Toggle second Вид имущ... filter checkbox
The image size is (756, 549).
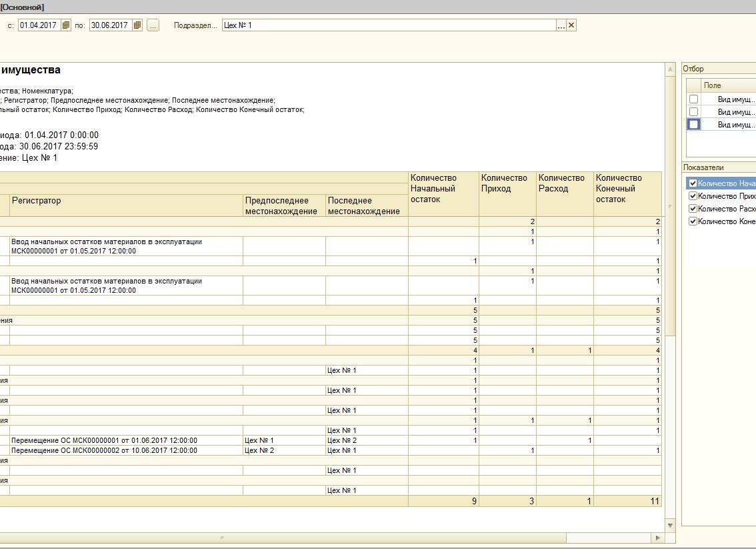coord(694,112)
